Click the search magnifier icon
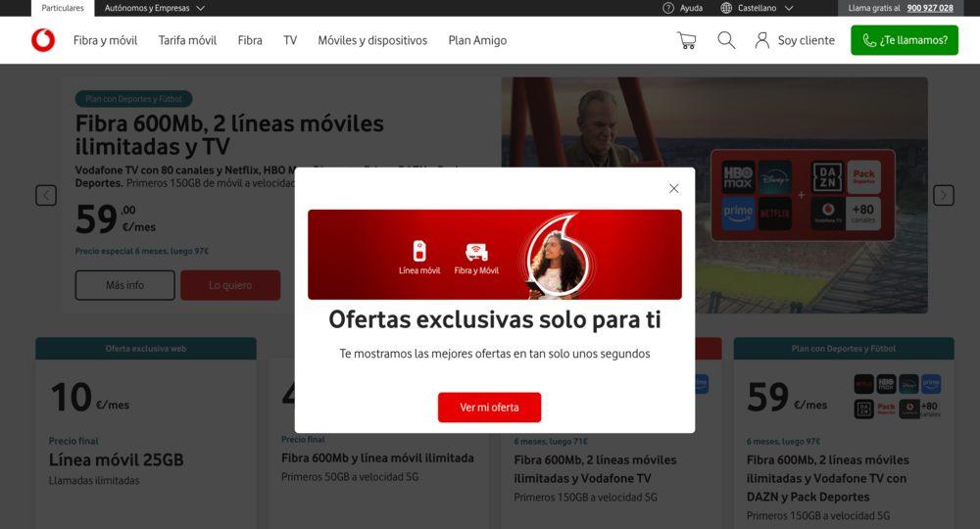Image resolution: width=980 pixels, height=529 pixels. point(725,40)
